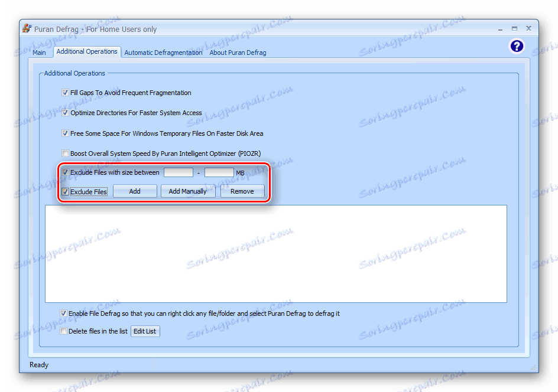Minimize the Puran Defrag window
This screenshot has width=558, height=392.
pyautogui.click(x=500, y=29)
